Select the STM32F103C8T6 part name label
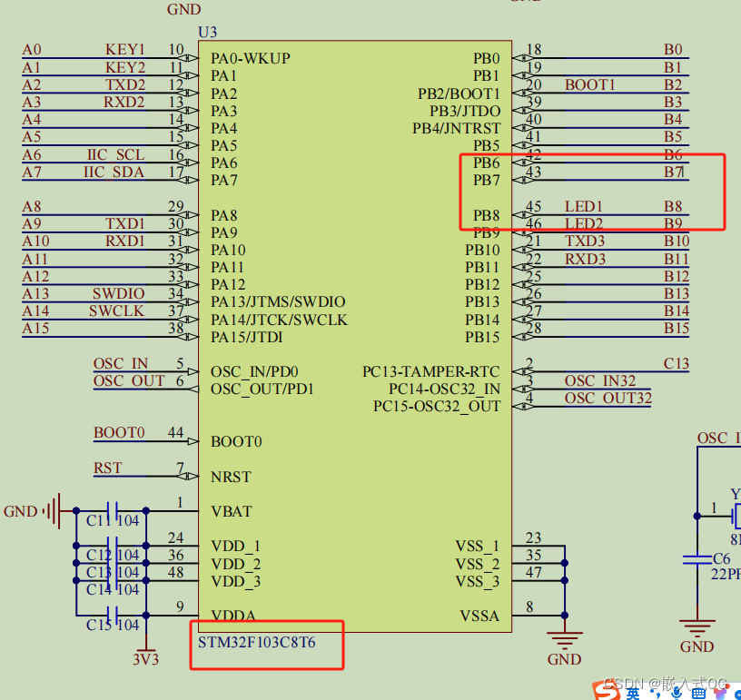 click(x=257, y=643)
